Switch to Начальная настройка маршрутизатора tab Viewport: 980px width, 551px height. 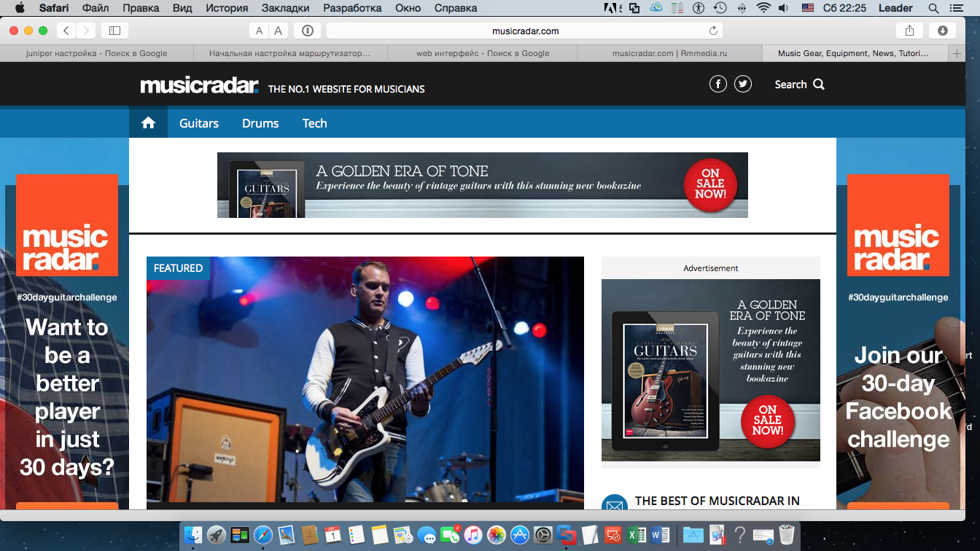pos(290,53)
